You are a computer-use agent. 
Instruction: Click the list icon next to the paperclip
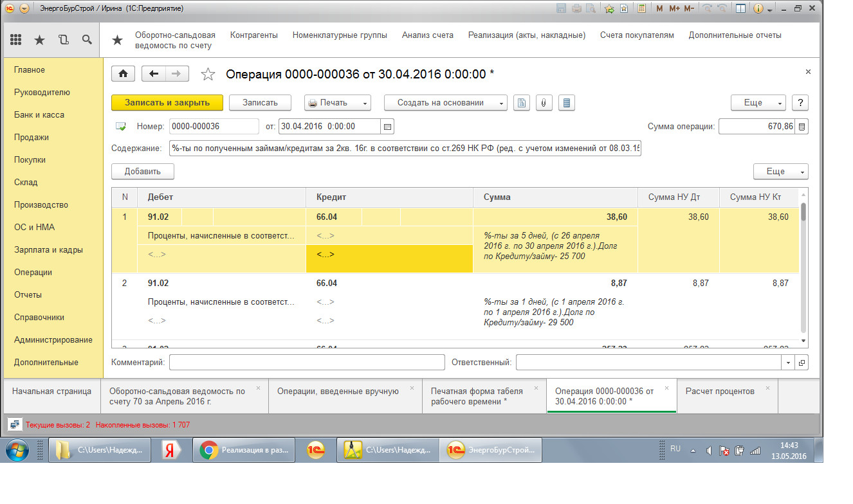pos(567,103)
